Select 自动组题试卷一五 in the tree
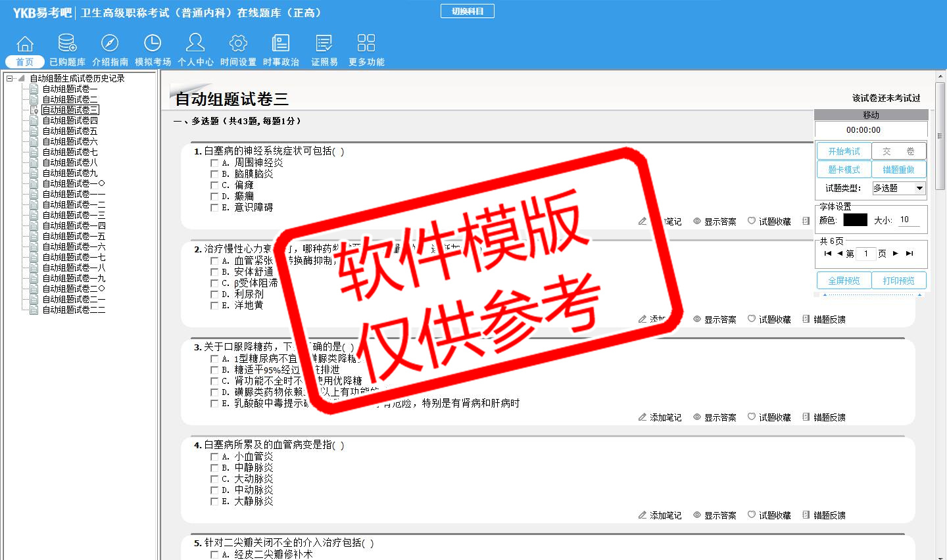The image size is (947, 560). tap(74, 236)
